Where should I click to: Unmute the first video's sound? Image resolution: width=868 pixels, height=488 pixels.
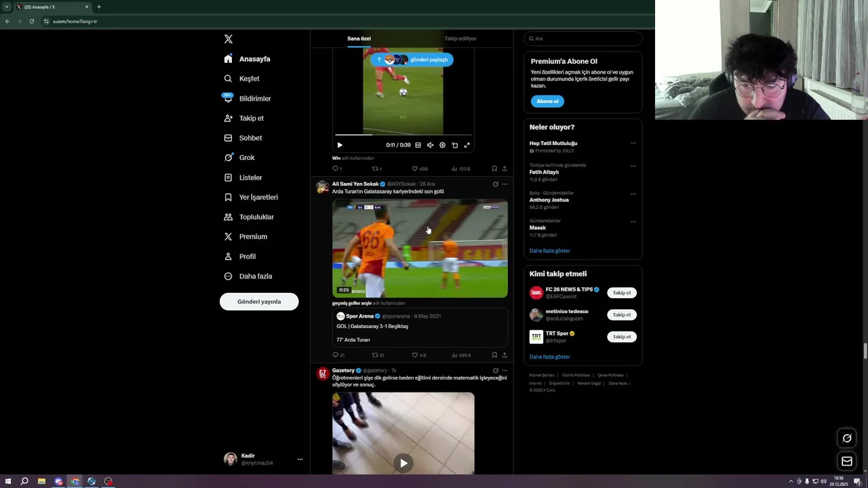[x=430, y=145]
